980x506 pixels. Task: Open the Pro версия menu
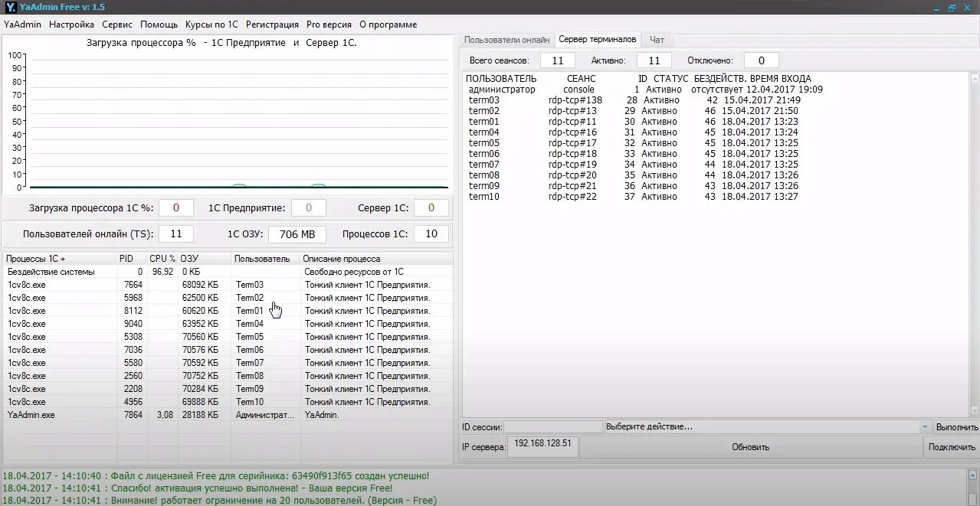coord(329,24)
